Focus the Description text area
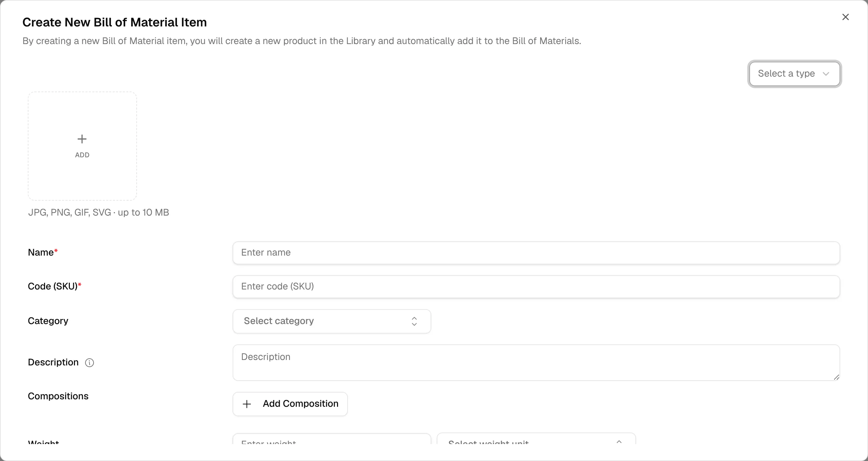Image resolution: width=868 pixels, height=461 pixels. (536, 363)
